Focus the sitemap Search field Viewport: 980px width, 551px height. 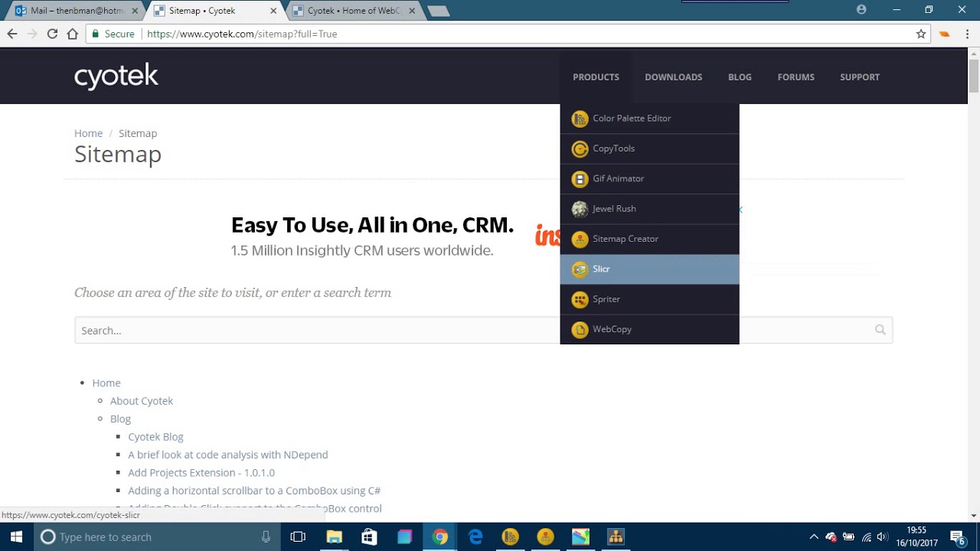(483, 331)
